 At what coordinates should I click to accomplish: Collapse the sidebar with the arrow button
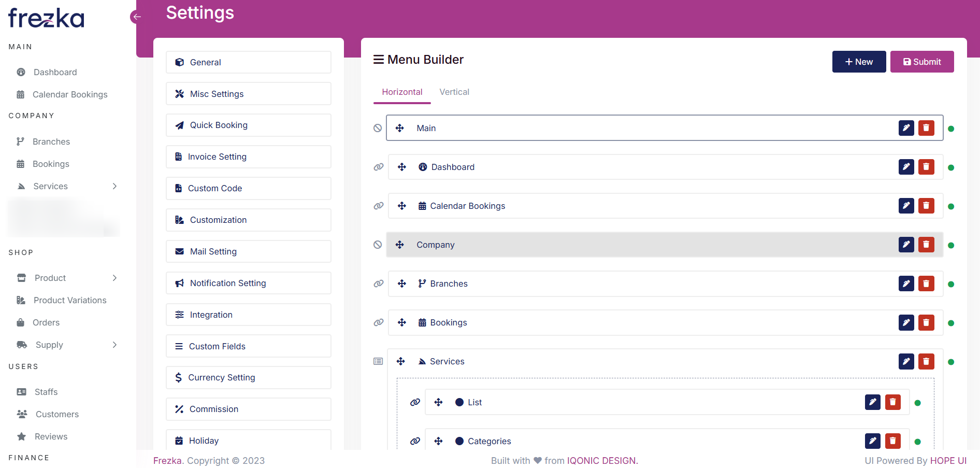pyautogui.click(x=136, y=17)
